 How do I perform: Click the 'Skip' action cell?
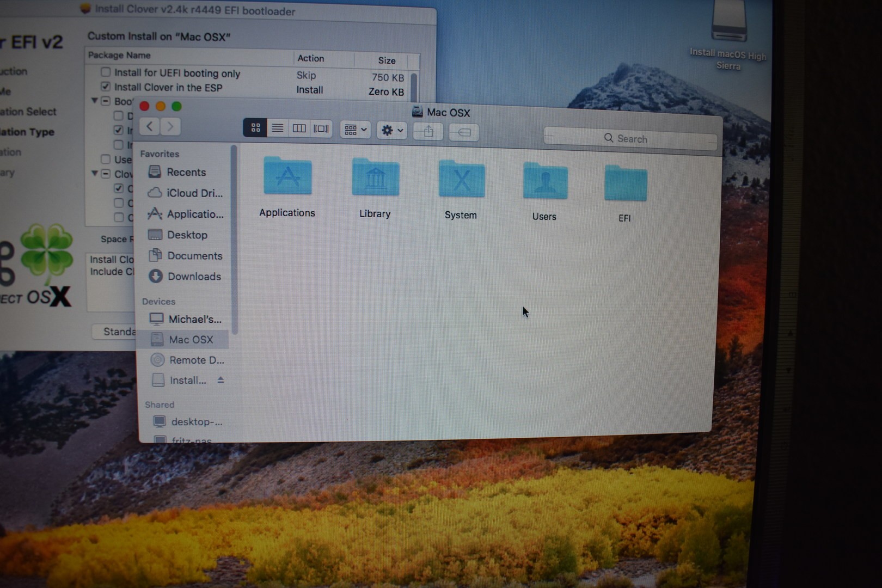tap(306, 76)
